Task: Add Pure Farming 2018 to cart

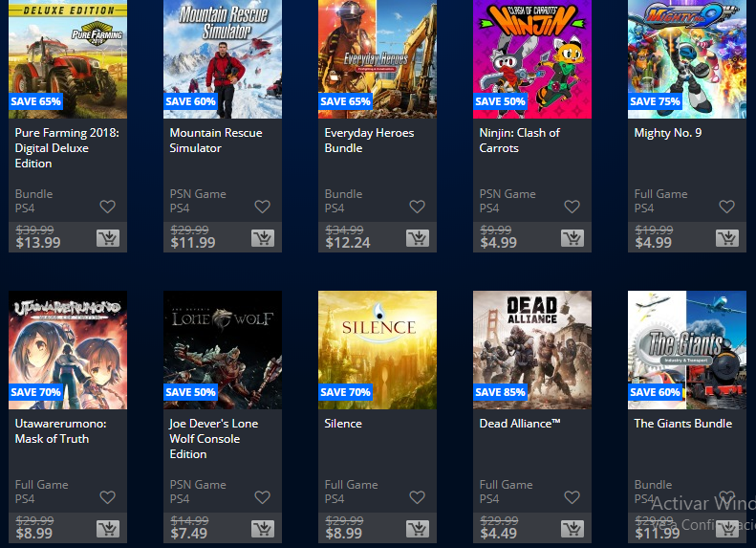Action: 108,238
